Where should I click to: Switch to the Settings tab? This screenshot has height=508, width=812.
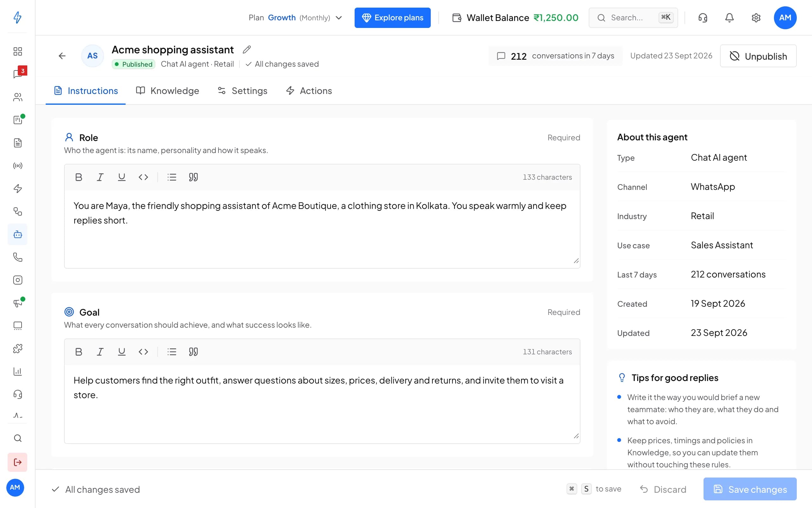click(x=242, y=91)
